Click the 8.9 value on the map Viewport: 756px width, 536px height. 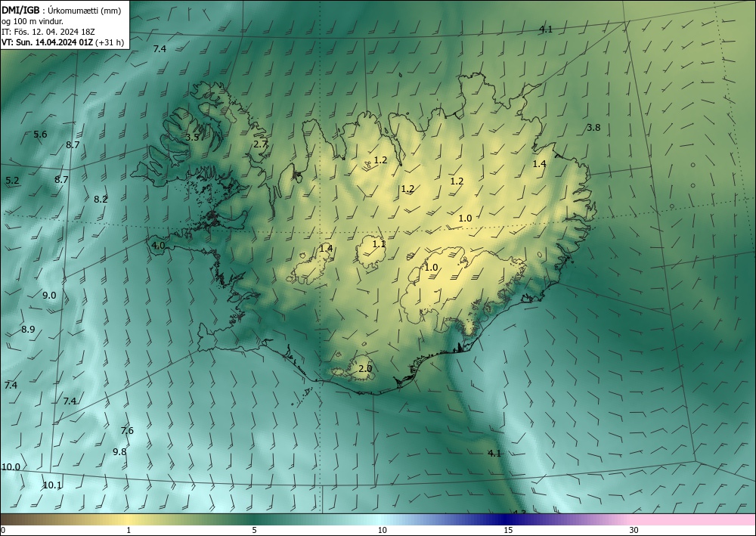(28, 330)
